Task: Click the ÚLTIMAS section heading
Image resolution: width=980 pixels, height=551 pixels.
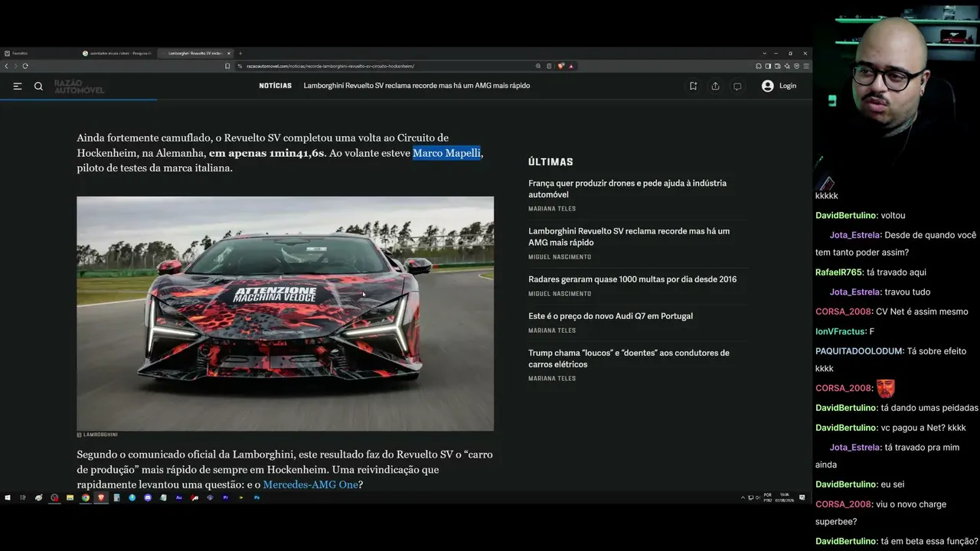Action: pyautogui.click(x=550, y=162)
